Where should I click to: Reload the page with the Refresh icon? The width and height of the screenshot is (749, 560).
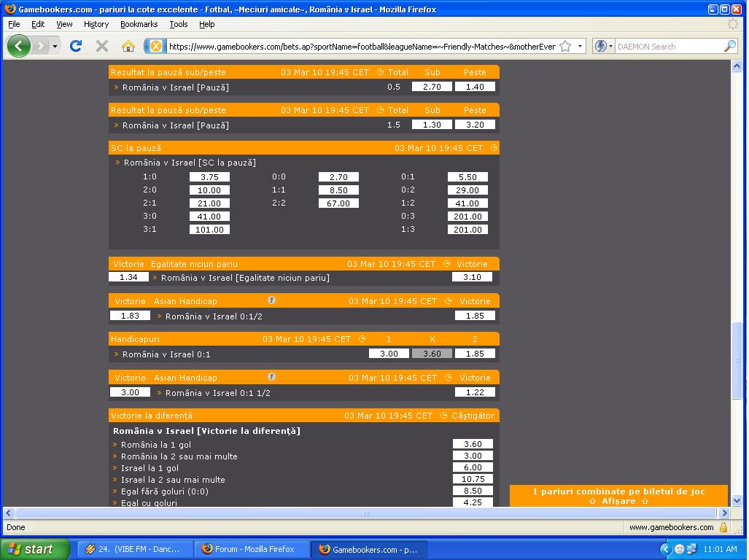tap(75, 46)
